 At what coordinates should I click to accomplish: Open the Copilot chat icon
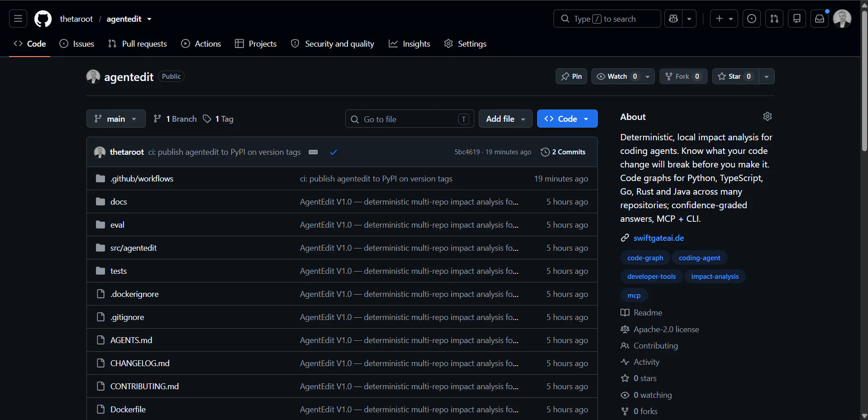(x=673, y=19)
